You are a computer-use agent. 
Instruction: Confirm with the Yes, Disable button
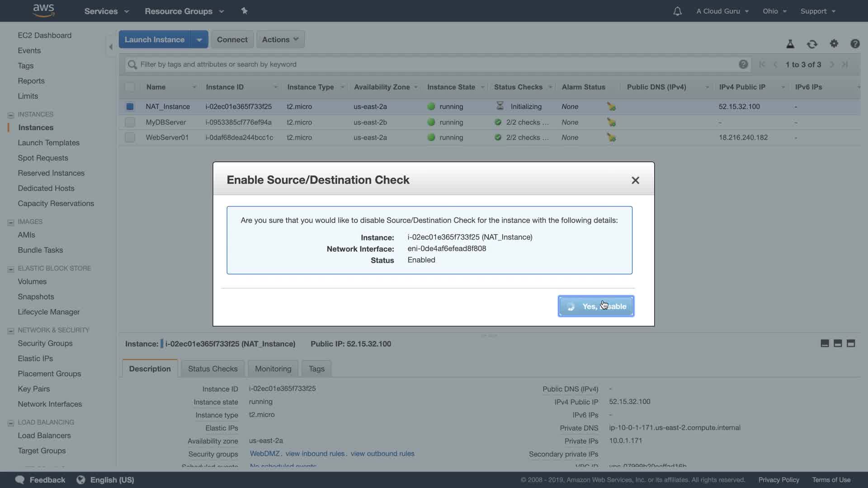[595, 306]
